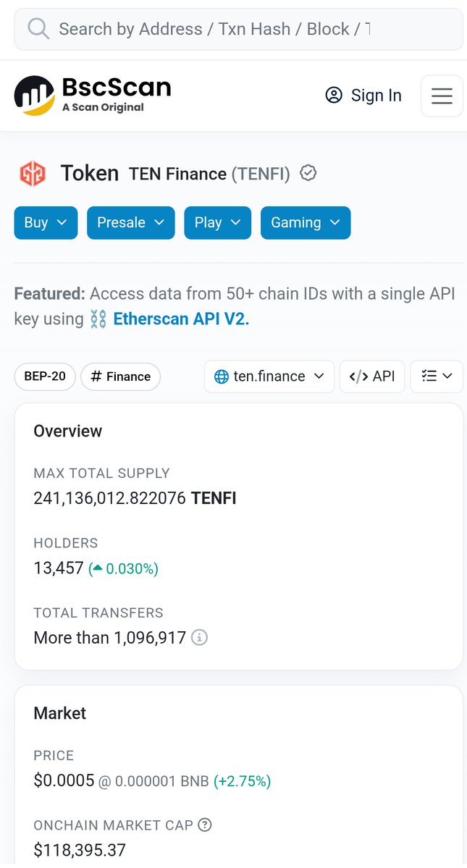Click the holders change 0.030% text

click(x=123, y=568)
